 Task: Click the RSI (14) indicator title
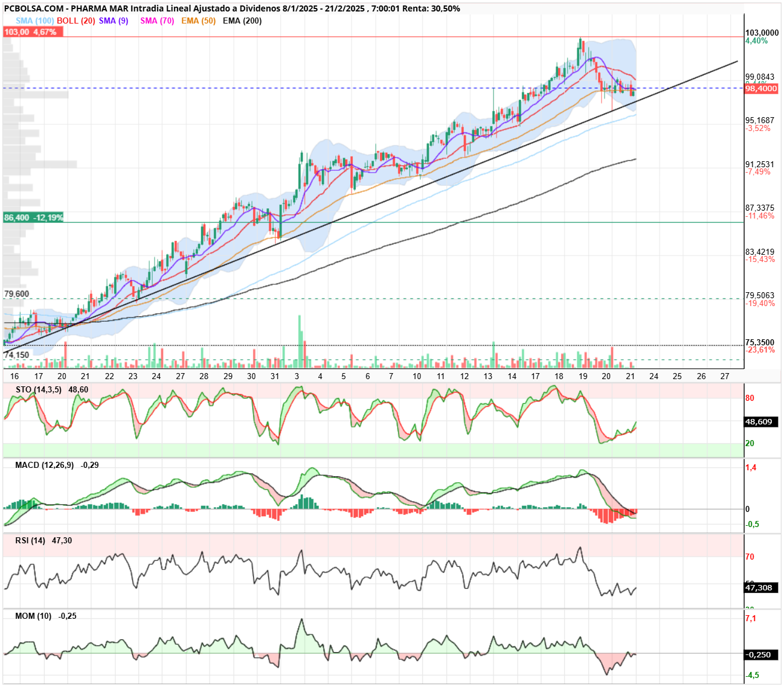click(x=30, y=540)
